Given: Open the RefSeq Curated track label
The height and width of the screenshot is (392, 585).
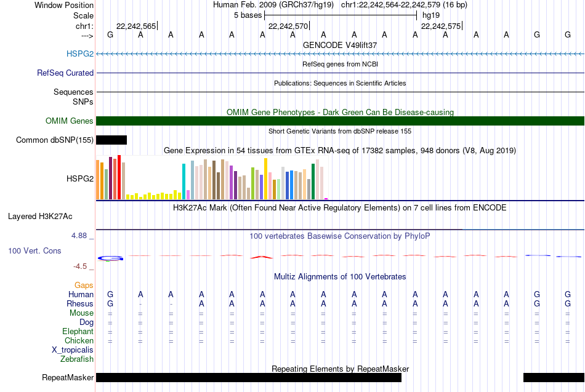Looking at the screenshot, I should [x=65, y=73].
